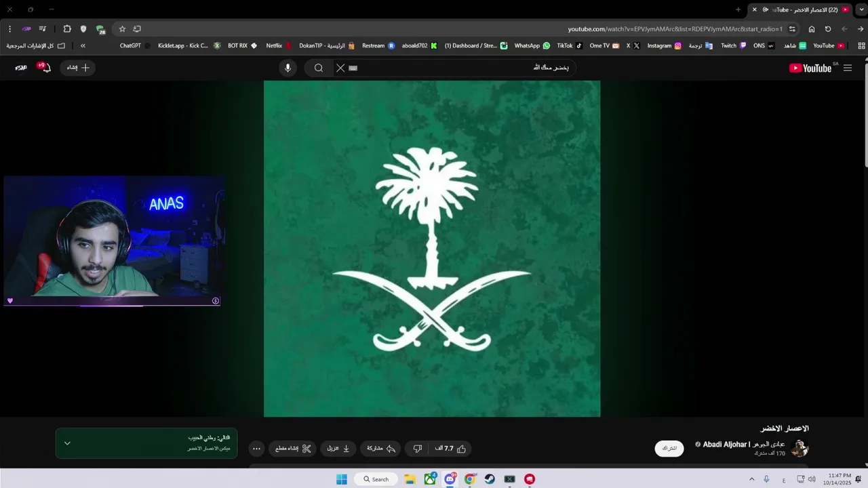Dislike the video with thumbs down
This screenshot has height=488, width=868.
coord(418,449)
